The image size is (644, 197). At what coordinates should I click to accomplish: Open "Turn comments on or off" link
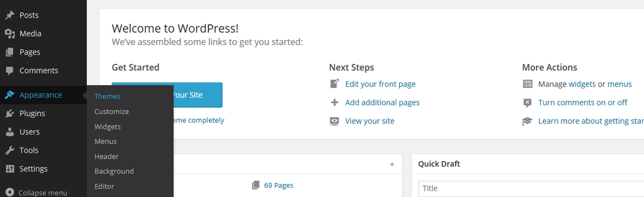[583, 103]
